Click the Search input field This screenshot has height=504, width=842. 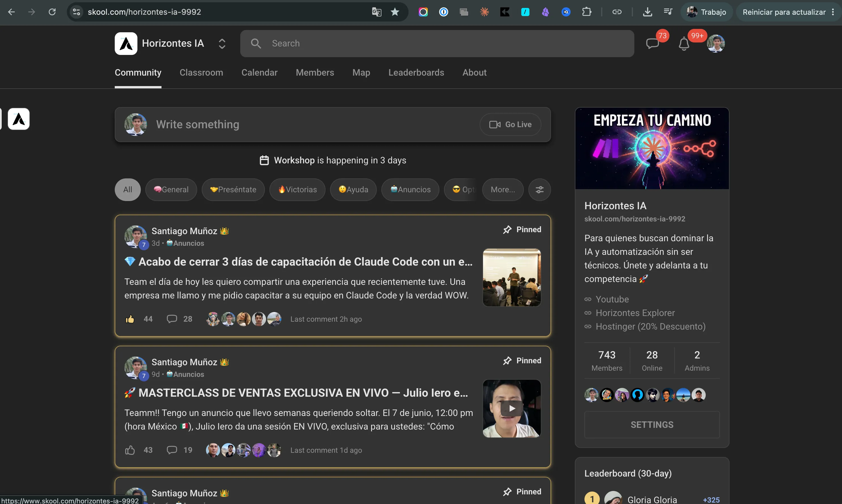point(437,44)
